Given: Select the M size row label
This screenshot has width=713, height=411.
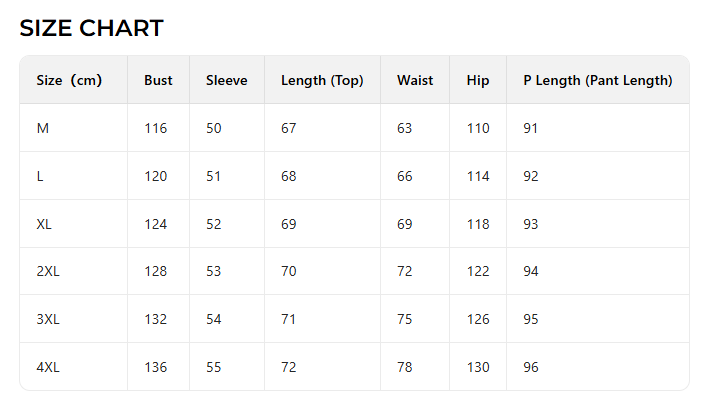Looking at the screenshot, I should click(x=42, y=128).
